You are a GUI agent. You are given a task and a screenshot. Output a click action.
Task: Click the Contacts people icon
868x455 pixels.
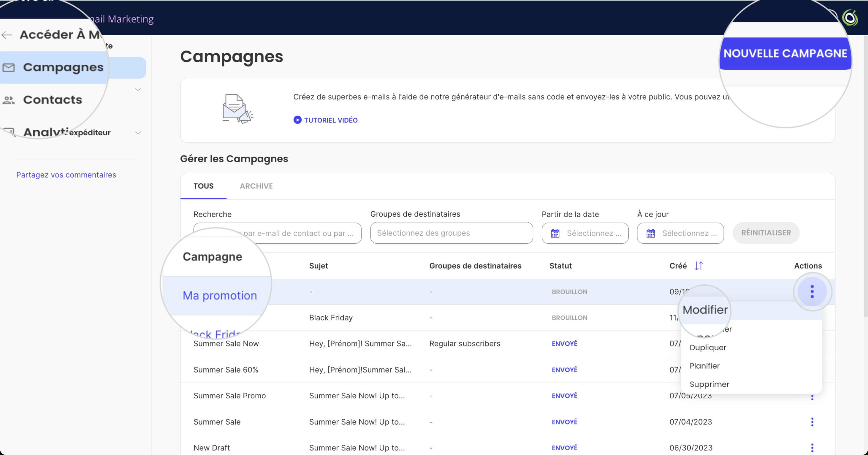(8, 100)
